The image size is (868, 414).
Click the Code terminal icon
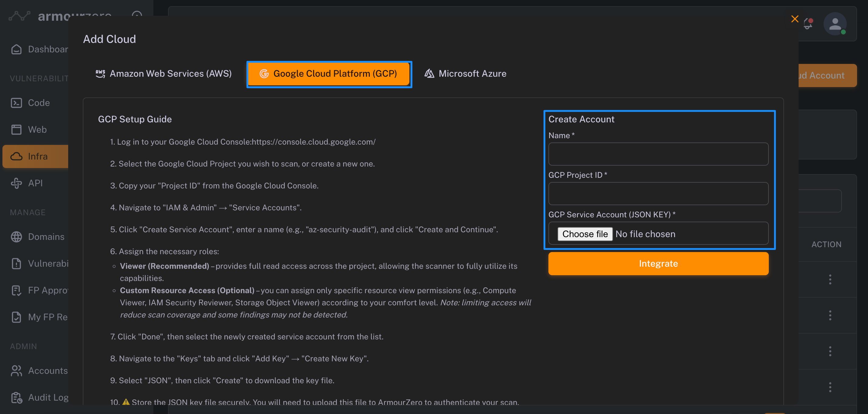point(16,103)
